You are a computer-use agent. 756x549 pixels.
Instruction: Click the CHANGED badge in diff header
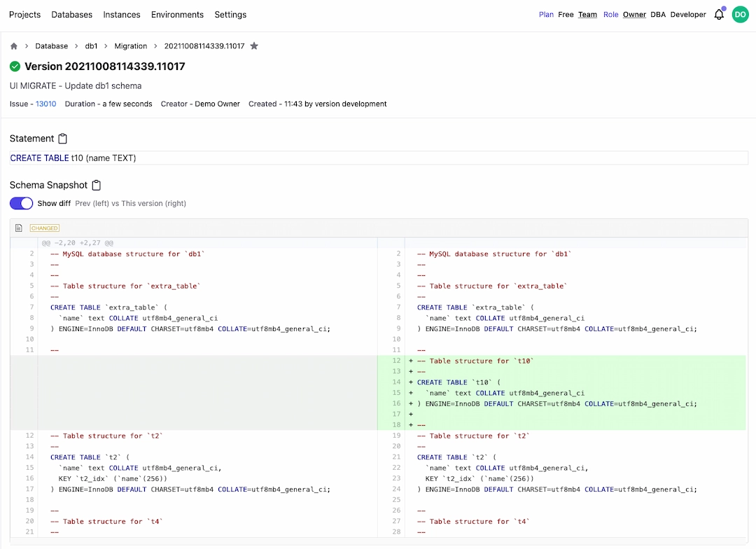44,228
